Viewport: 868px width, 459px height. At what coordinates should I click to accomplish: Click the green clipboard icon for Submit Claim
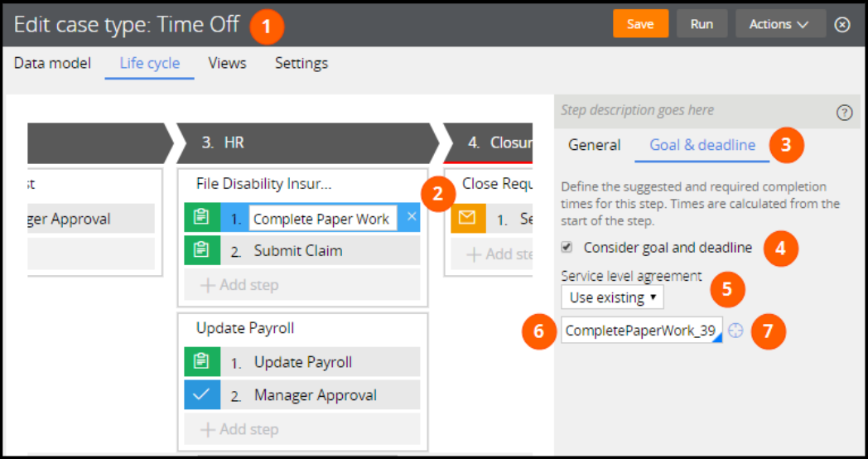[x=200, y=251]
